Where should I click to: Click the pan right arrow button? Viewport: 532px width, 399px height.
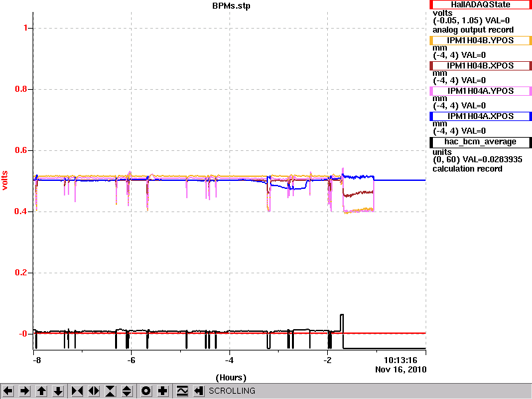(x=25, y=391)
